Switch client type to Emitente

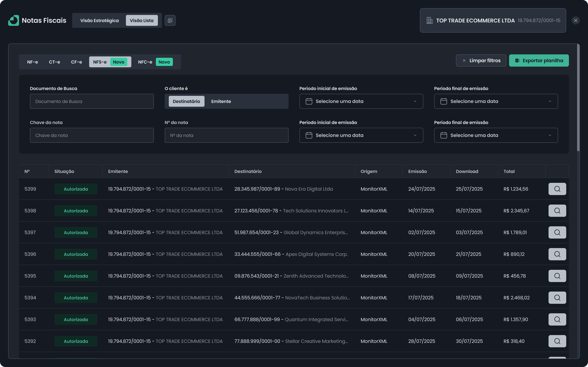coord(221,101)
